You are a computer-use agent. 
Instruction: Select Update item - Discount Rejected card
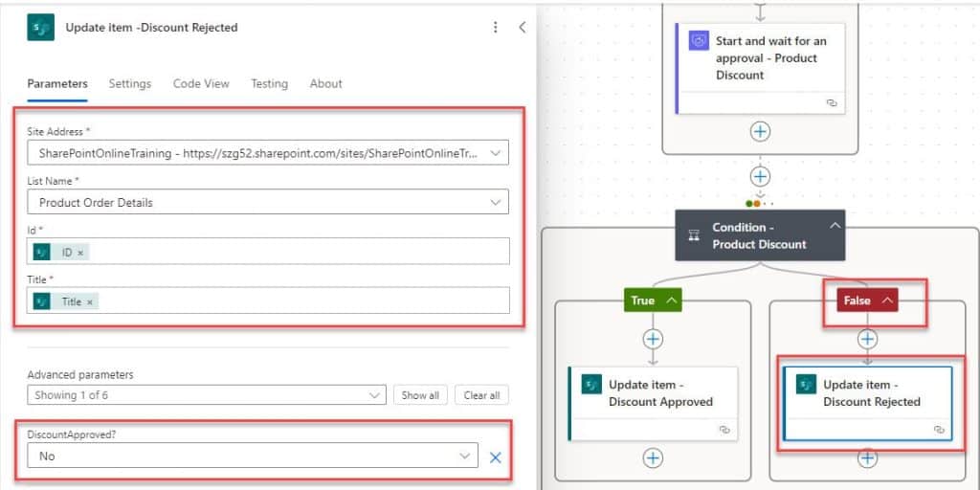[867, 404]
